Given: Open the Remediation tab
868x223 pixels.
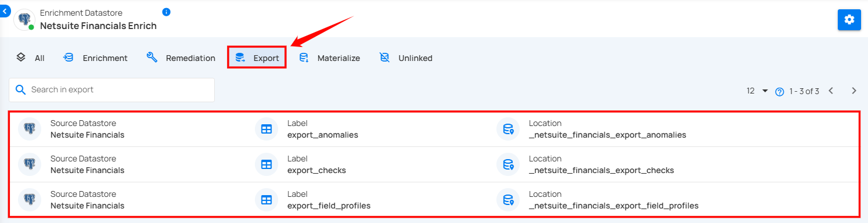Looking at the screenshot, I should coord(181,58).
